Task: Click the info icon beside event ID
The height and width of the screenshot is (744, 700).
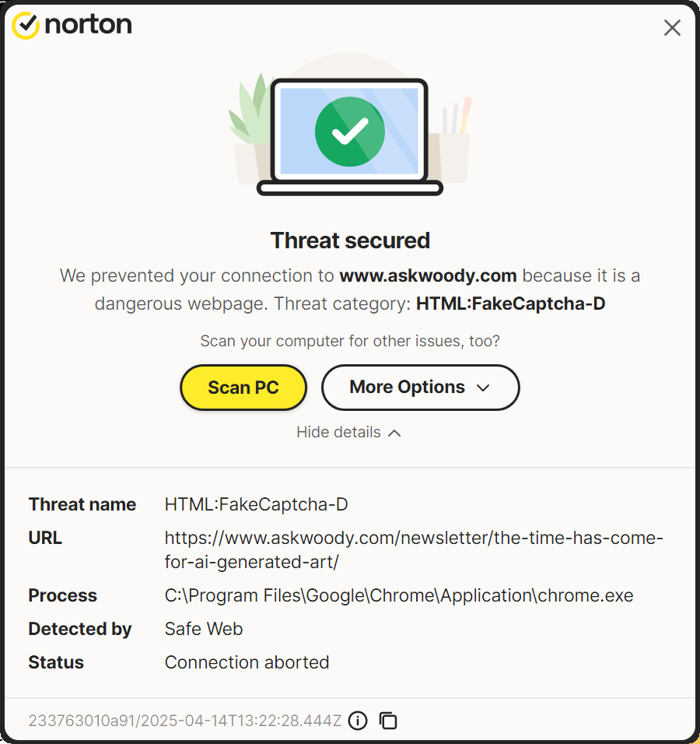Action: coord(358,721)
